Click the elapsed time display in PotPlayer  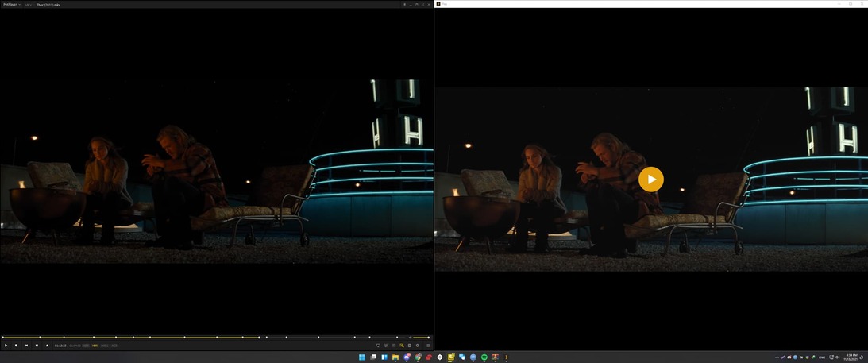[x=60, y=346]
